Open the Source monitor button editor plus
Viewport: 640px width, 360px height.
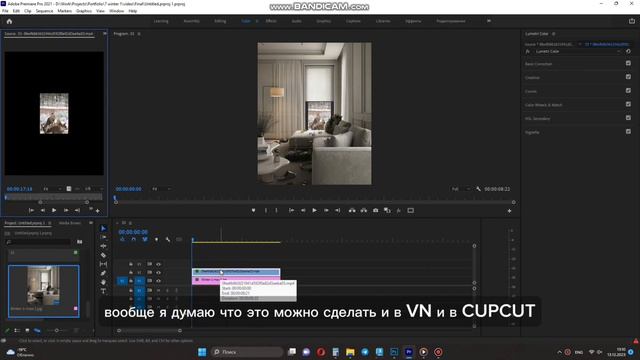98,211
